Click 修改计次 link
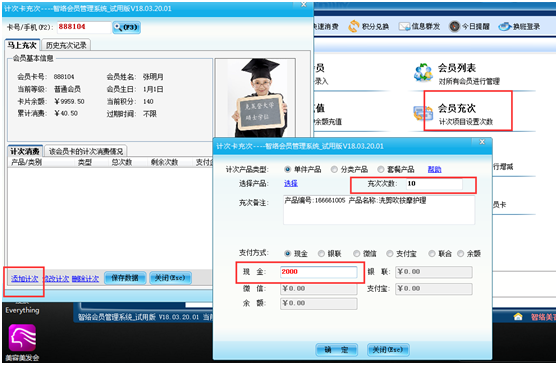Screen dimensions: 558x365 point(56,279)
